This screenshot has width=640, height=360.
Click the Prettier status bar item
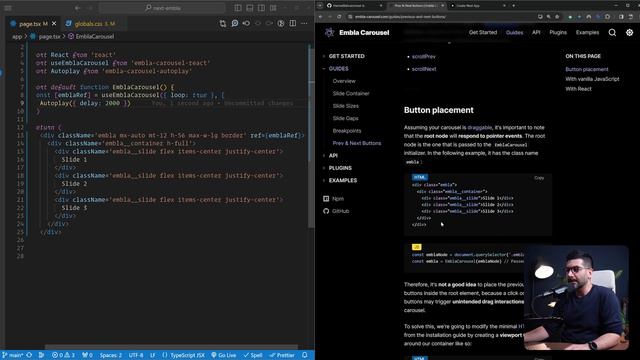tap(282, 355)
